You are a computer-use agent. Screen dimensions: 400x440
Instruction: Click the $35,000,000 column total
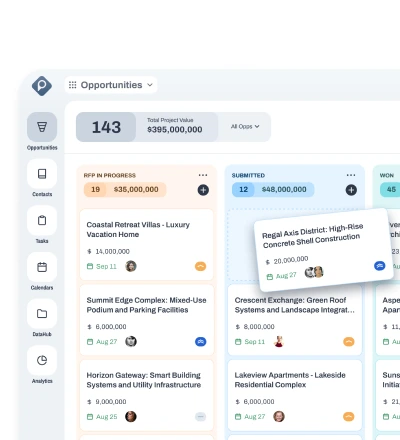(136, 189)
